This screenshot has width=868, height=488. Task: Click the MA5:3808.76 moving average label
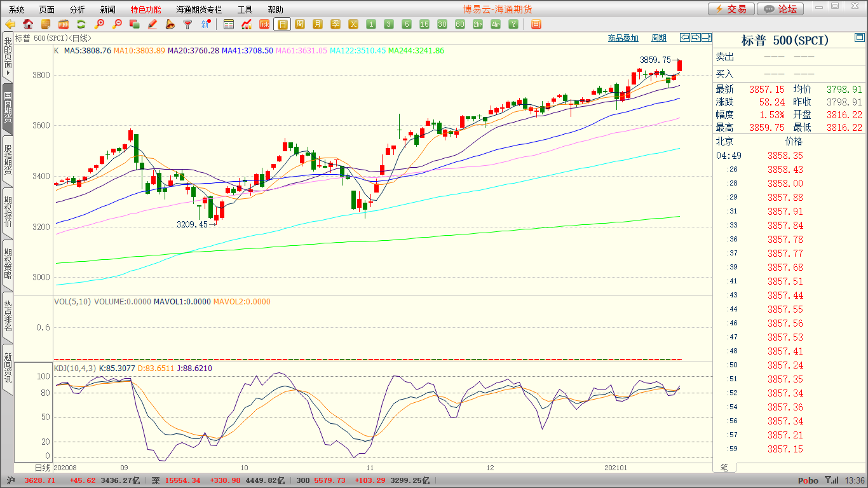[87, 50]
